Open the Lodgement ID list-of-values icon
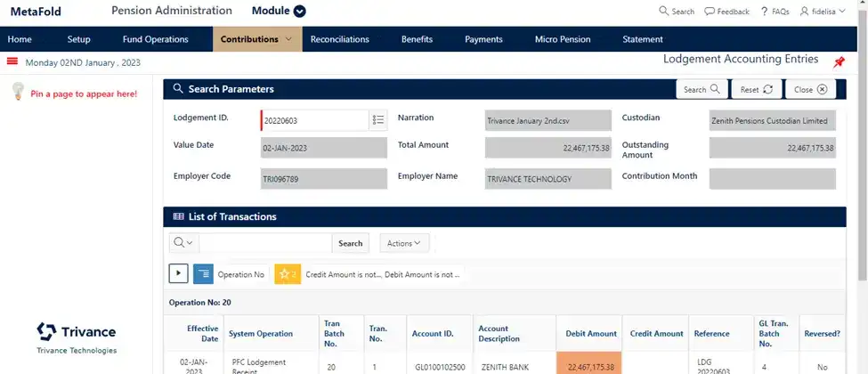 (378, 120)
